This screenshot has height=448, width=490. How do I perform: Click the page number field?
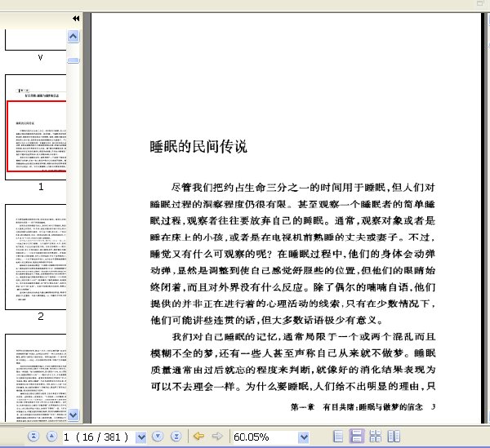(99, 437)
